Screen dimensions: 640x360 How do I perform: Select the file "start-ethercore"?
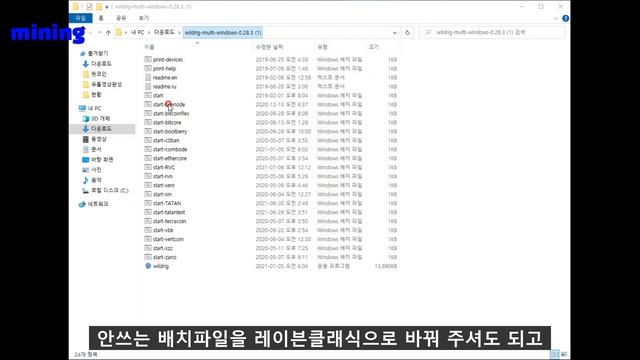coord(170,158)
